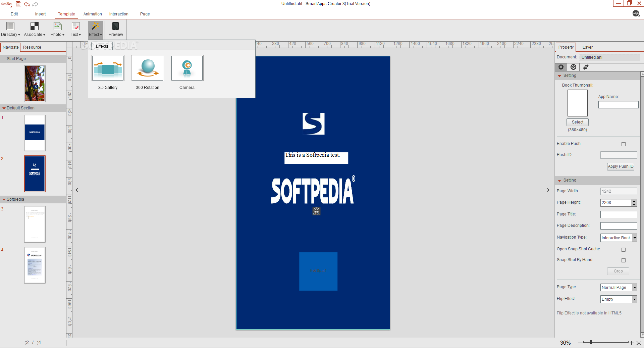This screenshot has height=349, width=644.
Task: Click the Save icon in title bar
Action: coord(19,4)
